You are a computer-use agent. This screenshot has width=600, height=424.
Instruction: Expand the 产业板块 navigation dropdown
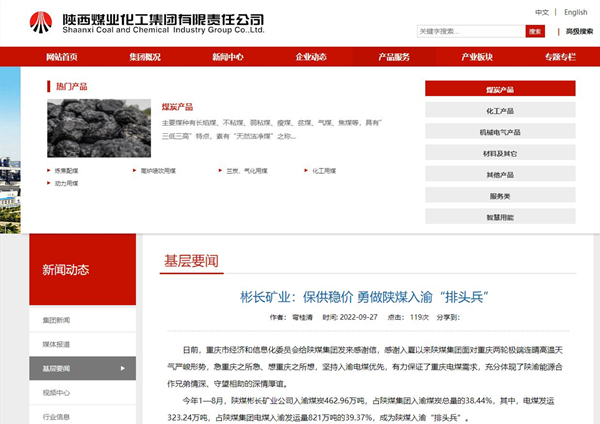pos(477,57)
